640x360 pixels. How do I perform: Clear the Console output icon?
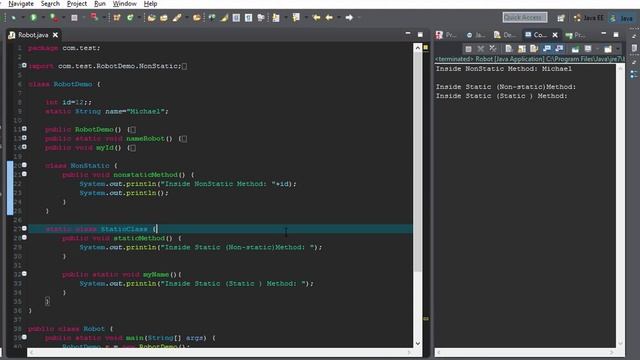pos(509,49)
